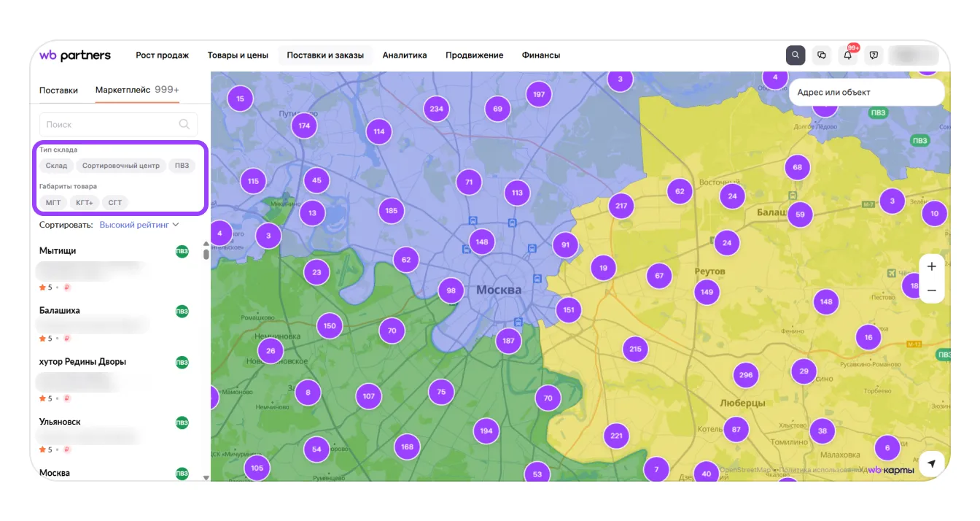Screen dimensions: 980x521
Task: Toggle the МГТ size filter chip
Action: tap(53, 202)
